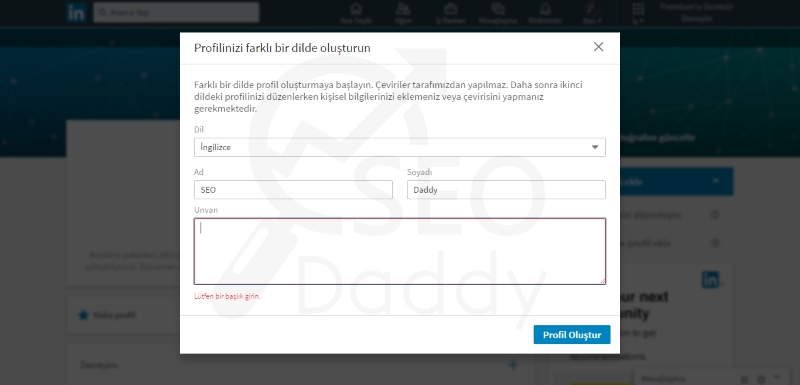Open the Ben profile avatar menu

pyautogui.click(x=592, y=13)
